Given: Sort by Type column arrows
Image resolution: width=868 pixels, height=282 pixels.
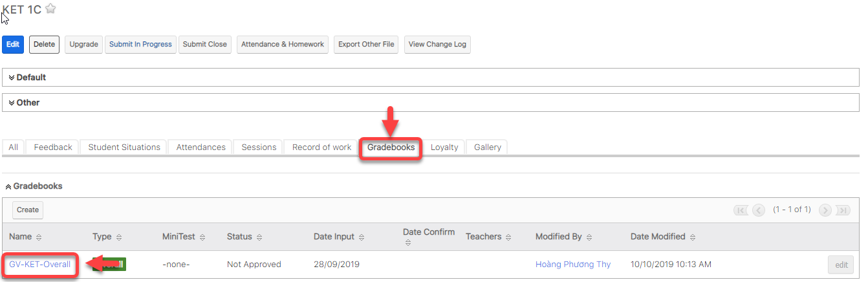Looking at the screenshot, I should pyautogui.click(x=119, y=237).
